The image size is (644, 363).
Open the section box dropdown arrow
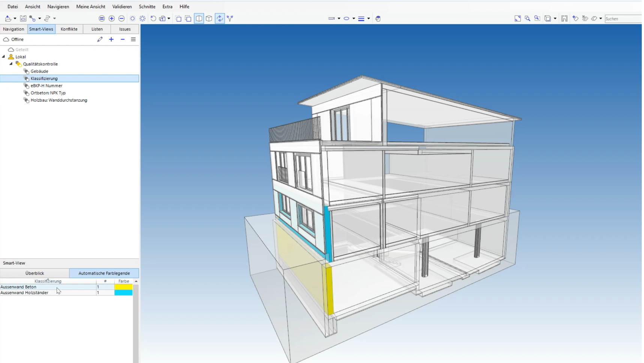pos(555,18)
